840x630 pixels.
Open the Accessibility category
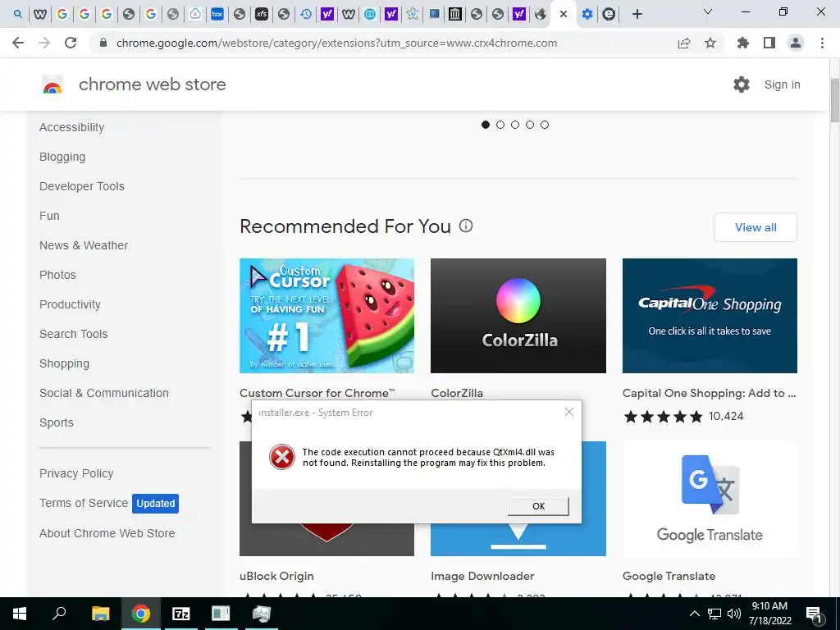coord(72,127)
